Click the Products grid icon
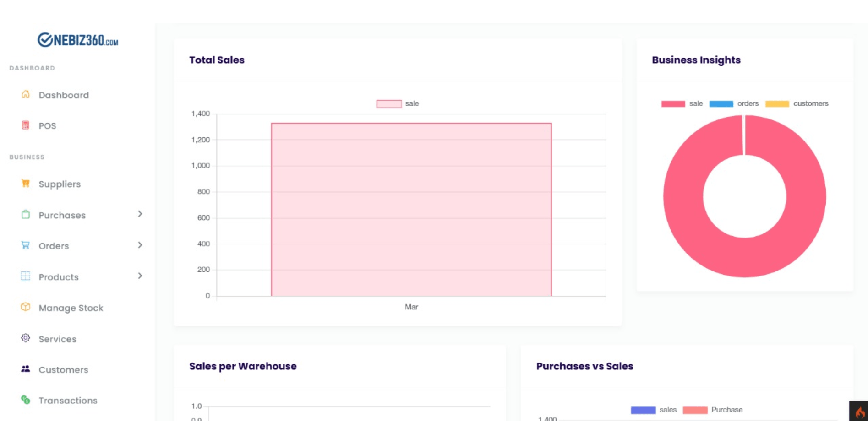The width and height of the screenshot is (868, 444). click(x=26, y=276)
